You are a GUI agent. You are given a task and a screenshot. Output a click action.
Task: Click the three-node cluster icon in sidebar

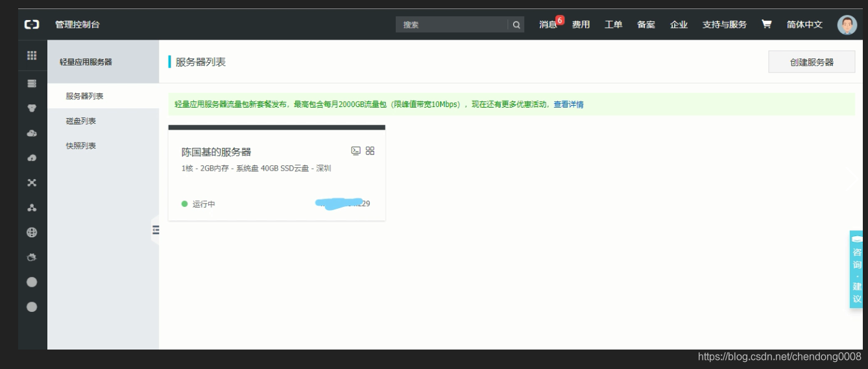pos(31,208)
